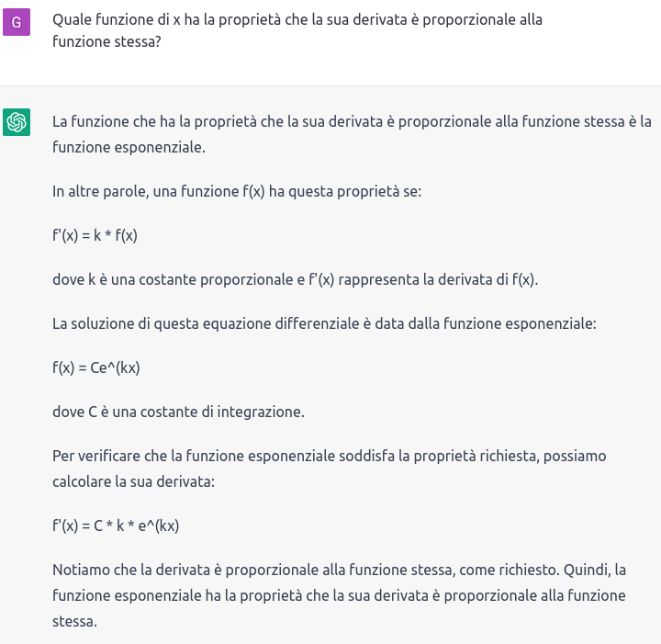The height and width of the screenshot is (644, 661).
Task: Click the sentence 'In altre parole, una funzione f(x)'
Action: (237, 191)
